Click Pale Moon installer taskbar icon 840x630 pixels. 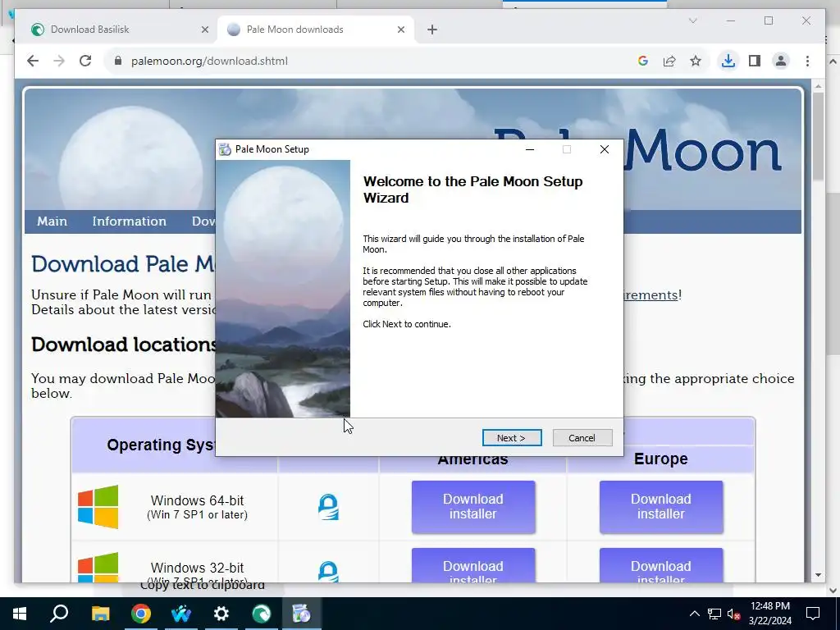[302, 614]
